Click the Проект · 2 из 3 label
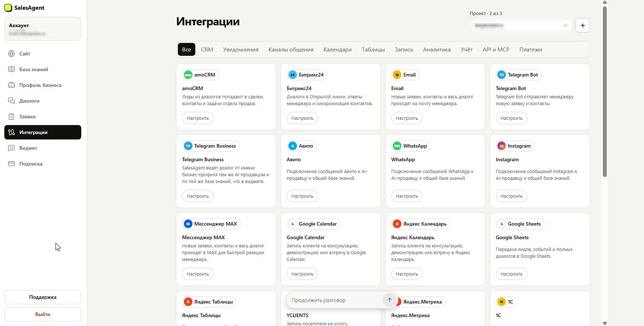Screen dimensions: 644x326 tap(486, 14)
